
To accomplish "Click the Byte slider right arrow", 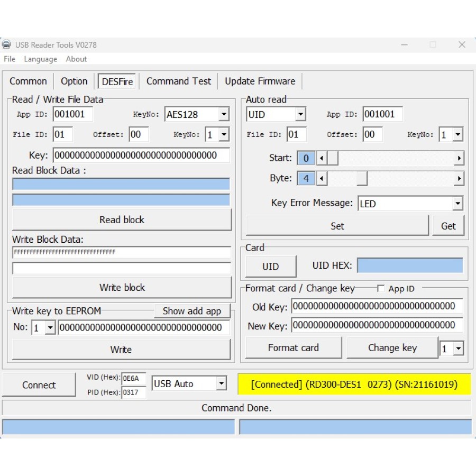I will click(x=459, y=179).
